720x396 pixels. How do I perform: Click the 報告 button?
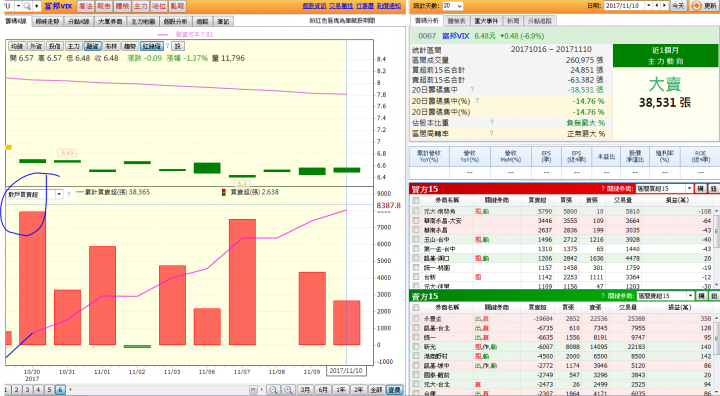coord(104,6)
